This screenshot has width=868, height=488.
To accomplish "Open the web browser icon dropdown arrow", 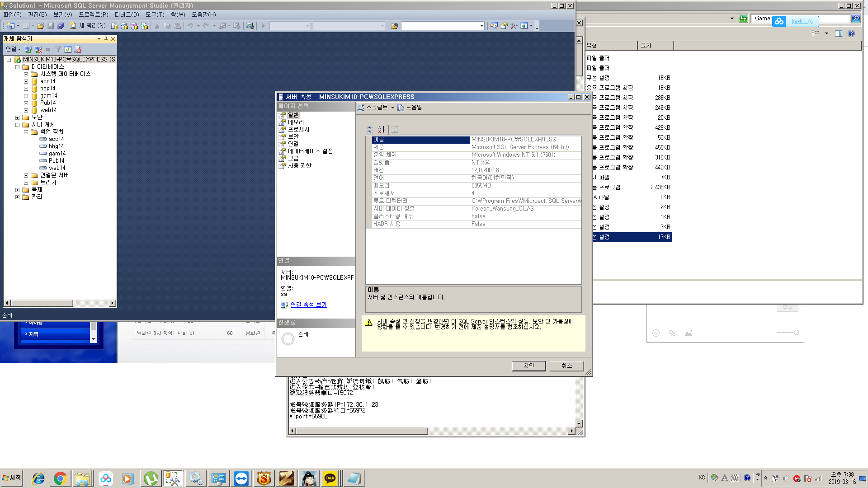I will click(x=531, y=26).
